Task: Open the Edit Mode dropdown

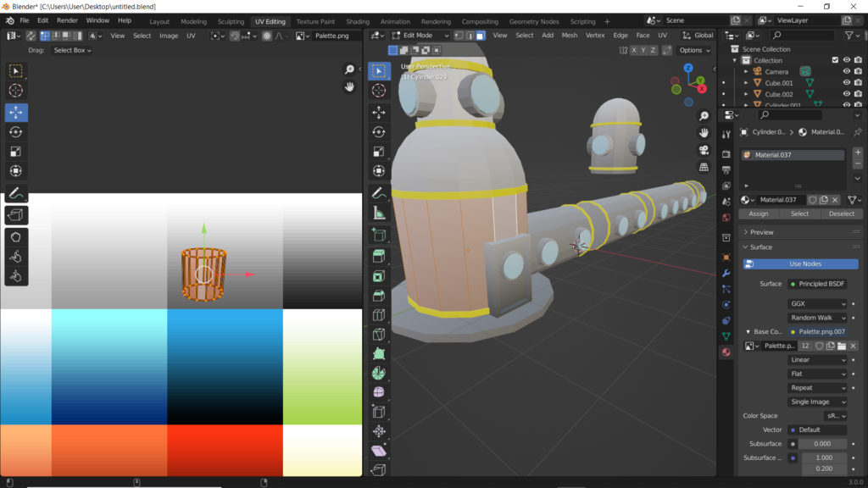Action: pos(419,36)
